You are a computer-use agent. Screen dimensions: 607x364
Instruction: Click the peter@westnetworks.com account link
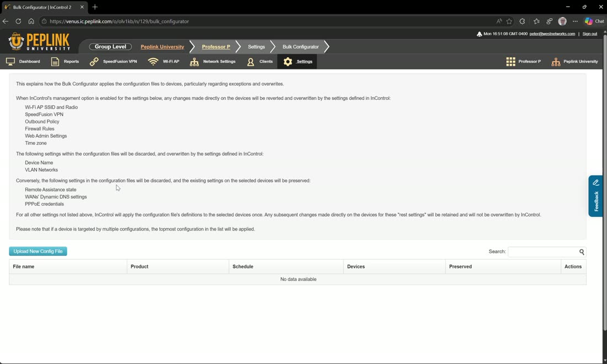[x=552, y=34]
